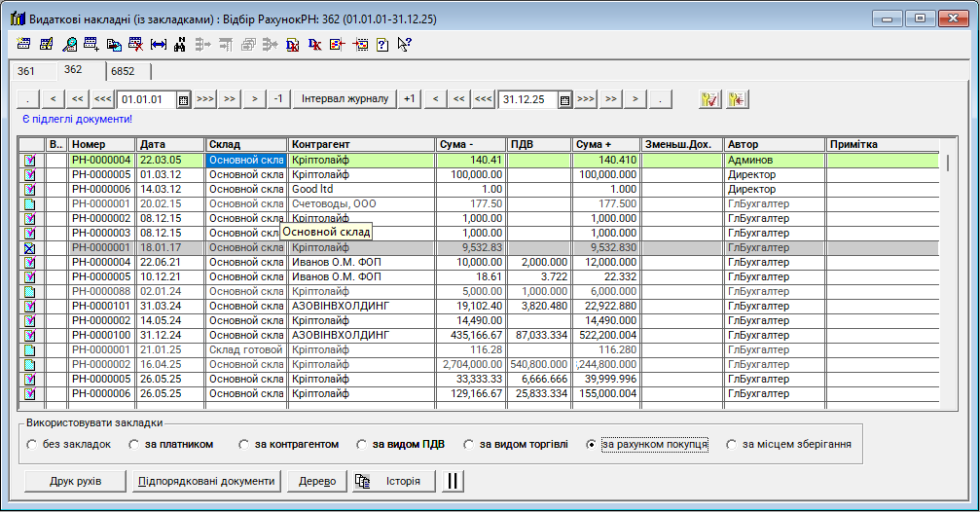The image size is (980, 512).
Task: Choose the 'за контрагентом' bookmark option
Action: (245, 445)
